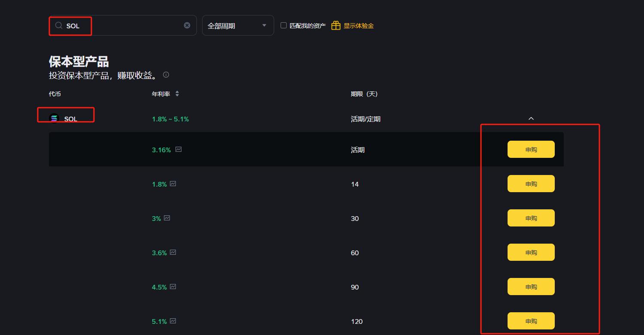The height and width of the screenshot is (335, 644).
Task: Open rate chart icon next to 3.16%
Action: coord(178,150)
